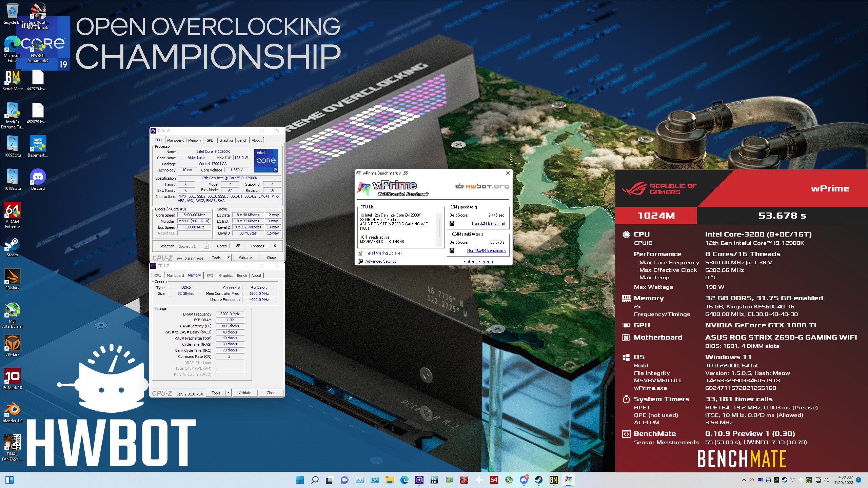Open Graphics tab in top CPU-Z window
Image resolution: width=868 pixels, height=488 pixels.
point(226,140)
